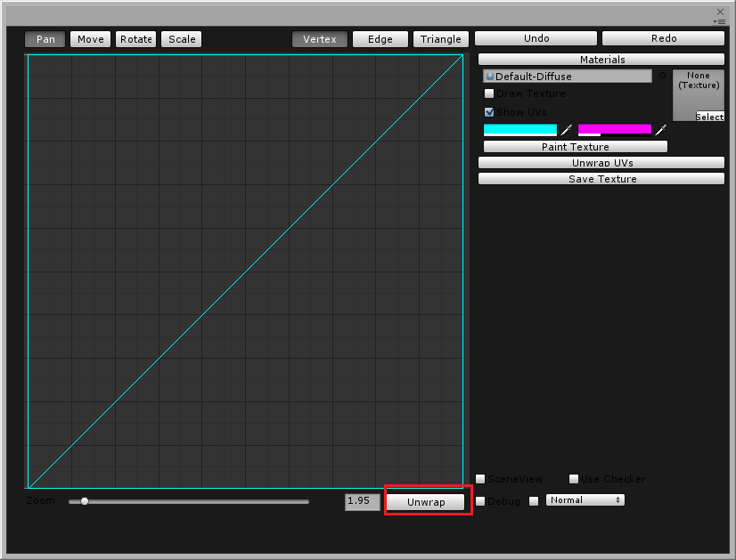This screenshot has width=736, height=560.
Task: Enable the Debug checkbox
Action: coord(480,501)
